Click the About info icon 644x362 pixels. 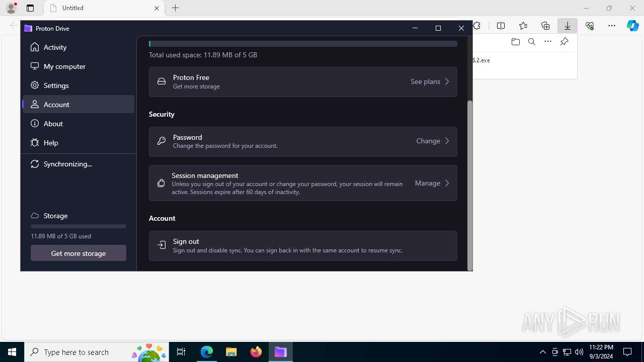click(x=35, y=124)
